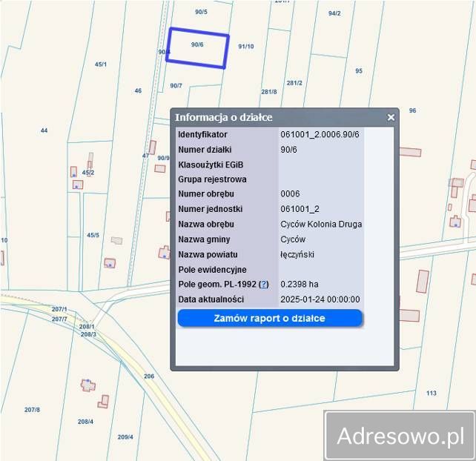
Task: Click the Informacja o działce title bar
Action: (x=274, y=117)
